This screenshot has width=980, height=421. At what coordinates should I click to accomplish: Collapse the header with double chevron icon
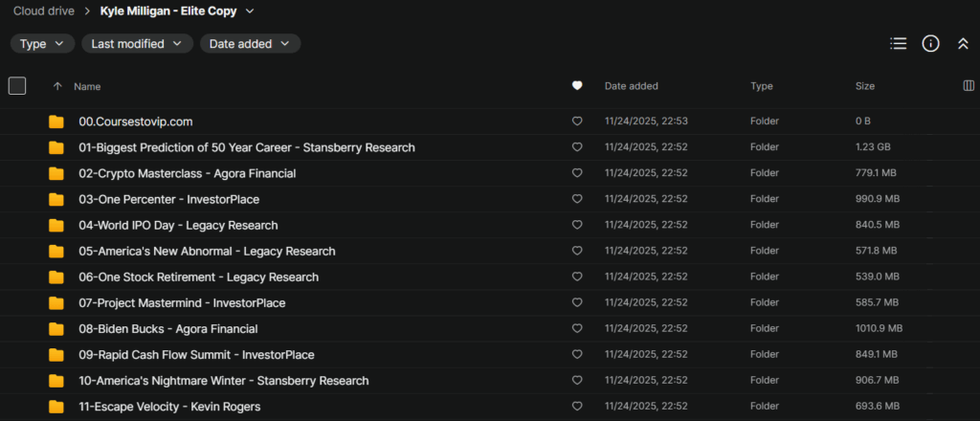[x=963, y=44]
